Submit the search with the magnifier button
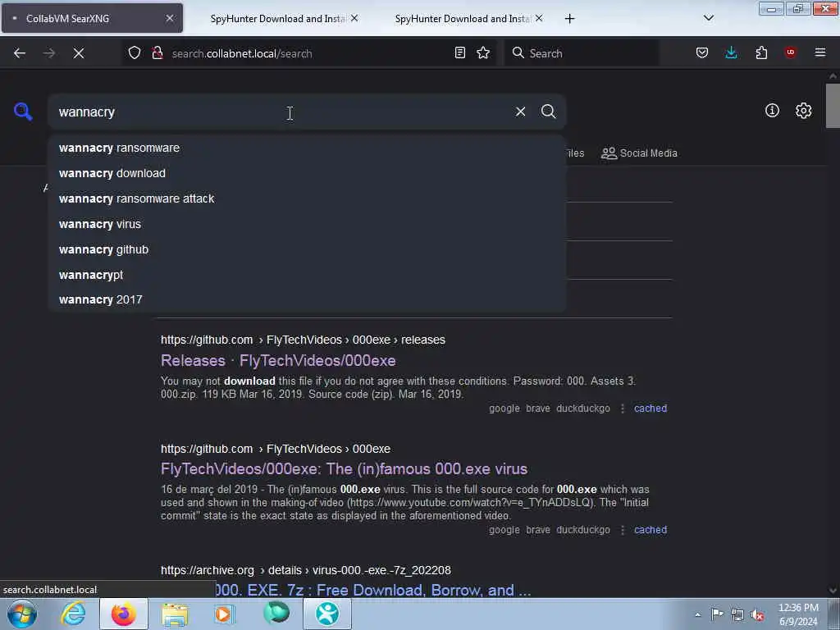The width and height of the screenshot is (840, 630). pos(548,112)
